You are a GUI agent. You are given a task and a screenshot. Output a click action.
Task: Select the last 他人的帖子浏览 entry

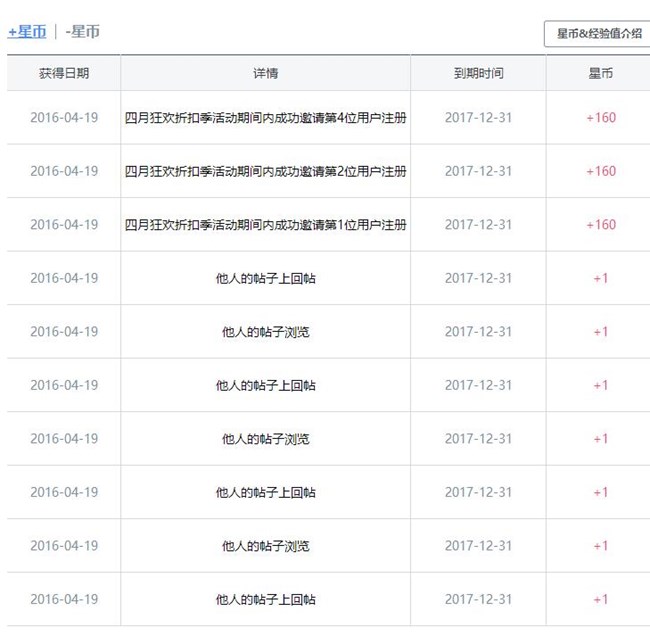pyautogui.click(x=265, y=546)
